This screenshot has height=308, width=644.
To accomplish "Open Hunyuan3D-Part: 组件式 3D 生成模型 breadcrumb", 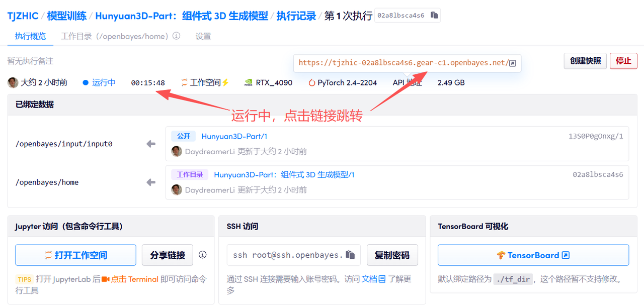I will pos(182,16).
